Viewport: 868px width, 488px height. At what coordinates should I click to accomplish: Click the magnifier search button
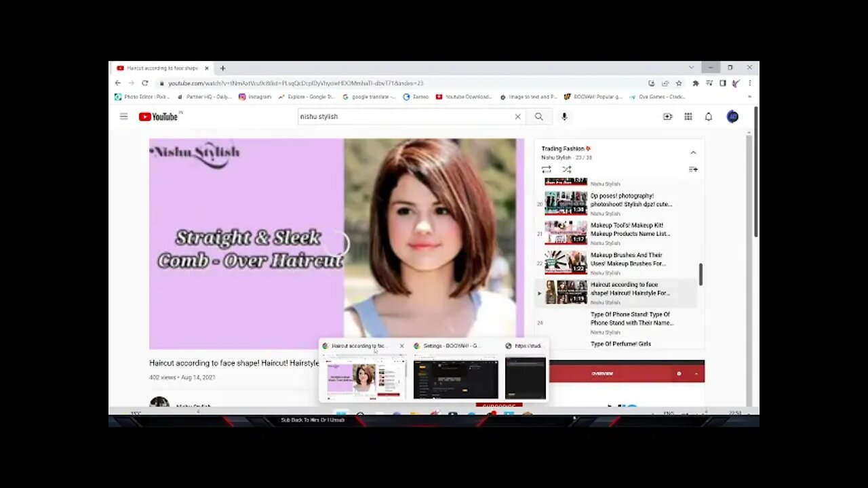(x=538, y=117)
